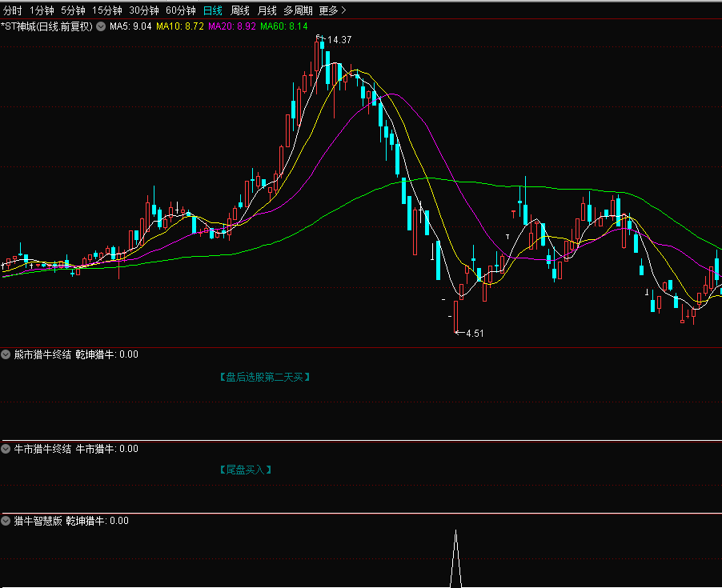
Task: Select the 30分钟 period tab
Action: (143, 10)
